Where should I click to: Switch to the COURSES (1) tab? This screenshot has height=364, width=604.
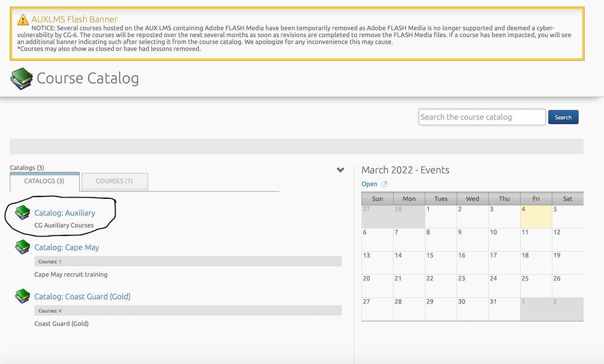tap(114, 181)
